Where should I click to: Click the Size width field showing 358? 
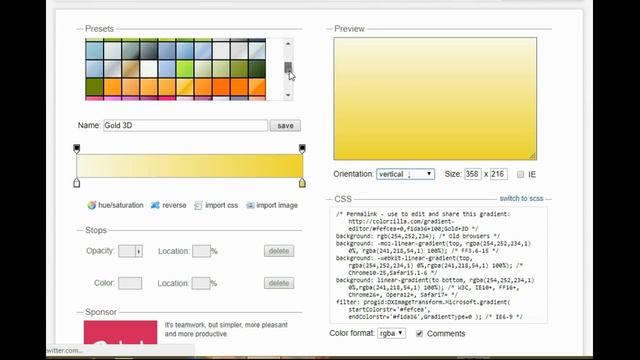(473, 174)
